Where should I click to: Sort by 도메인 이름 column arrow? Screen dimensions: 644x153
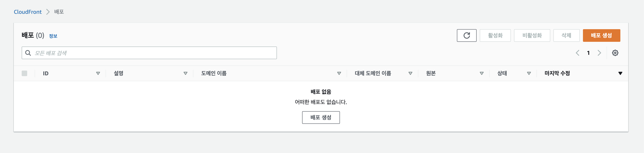click(x=339, y=73)
